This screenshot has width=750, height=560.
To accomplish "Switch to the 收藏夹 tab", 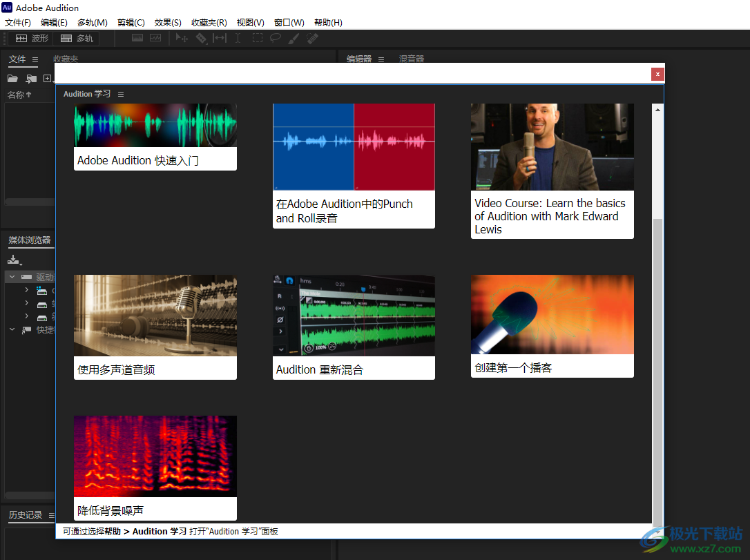I will pos(66,59).
